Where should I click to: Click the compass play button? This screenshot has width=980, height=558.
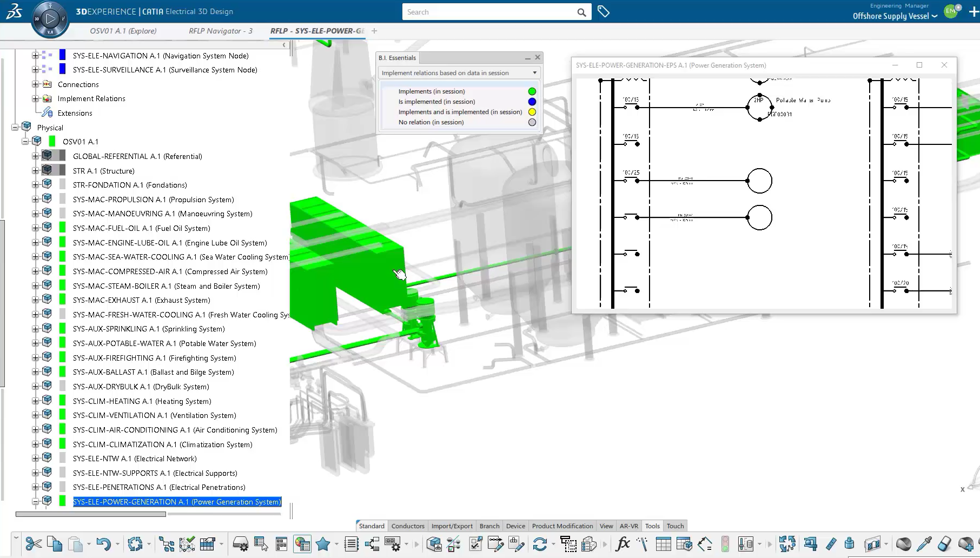(x=50, y=19)
